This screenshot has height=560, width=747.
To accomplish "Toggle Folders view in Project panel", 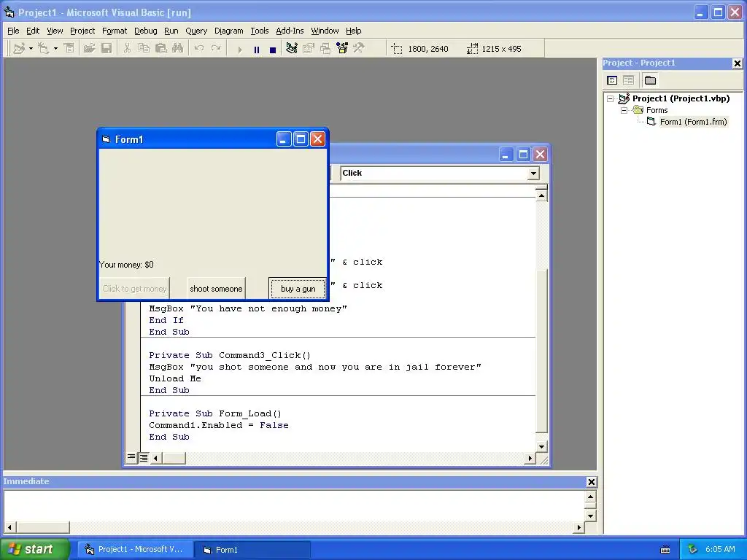I will [x=650, y=80].
